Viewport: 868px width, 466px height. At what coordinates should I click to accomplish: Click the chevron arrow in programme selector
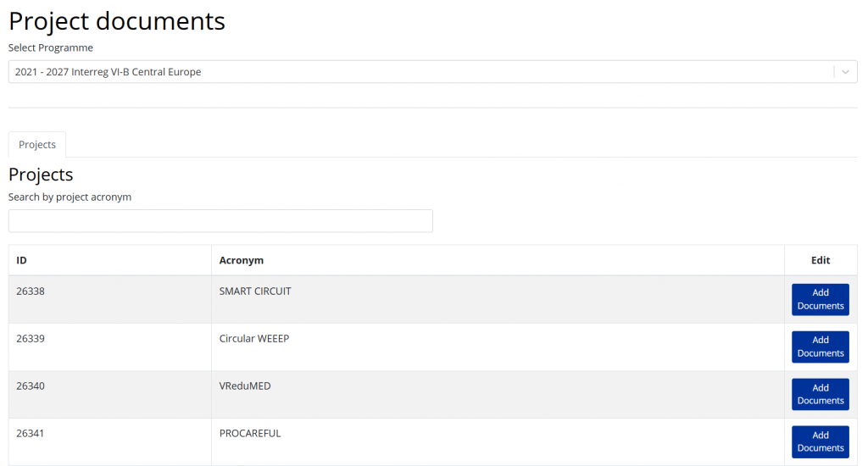click(x=845, y=72)
